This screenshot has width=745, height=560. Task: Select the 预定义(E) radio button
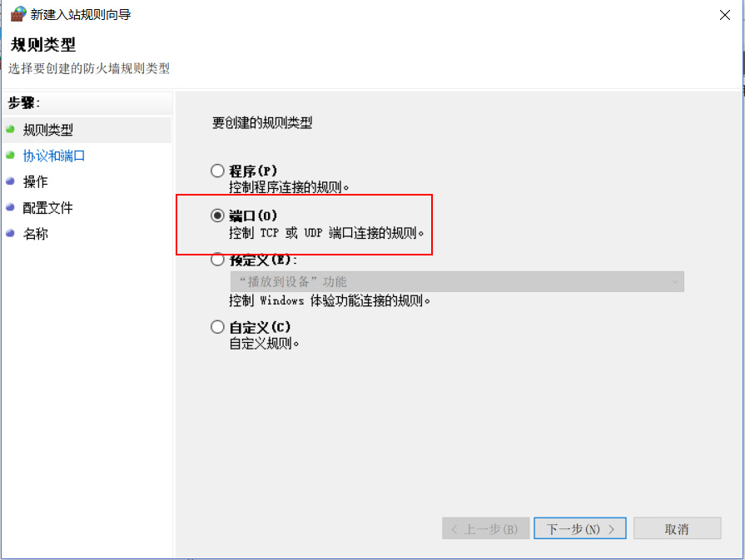(x=217, y=260)
